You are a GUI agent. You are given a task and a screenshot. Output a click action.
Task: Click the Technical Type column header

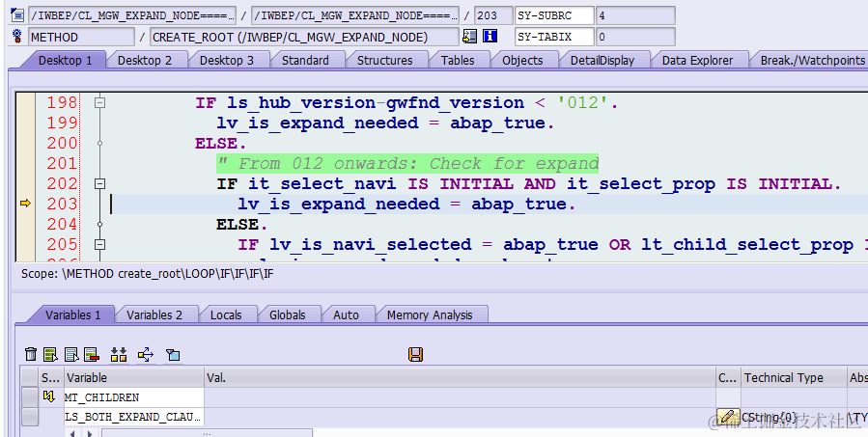(x=794, y=378)
